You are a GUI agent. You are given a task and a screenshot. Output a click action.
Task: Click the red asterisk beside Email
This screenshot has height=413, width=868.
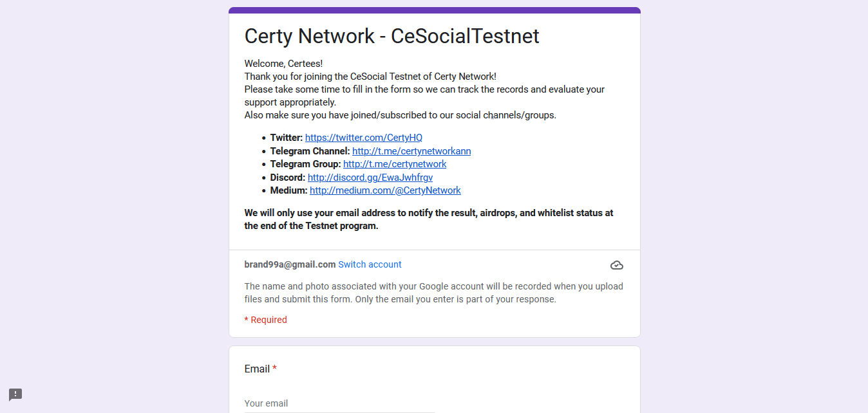(274, 369)
